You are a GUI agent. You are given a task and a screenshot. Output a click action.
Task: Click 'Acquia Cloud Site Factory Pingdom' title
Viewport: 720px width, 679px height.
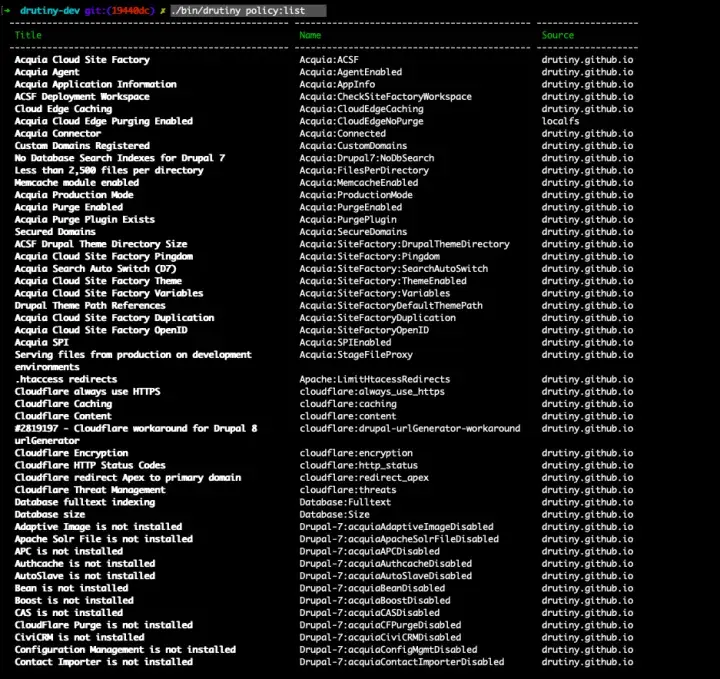point(104,257)
